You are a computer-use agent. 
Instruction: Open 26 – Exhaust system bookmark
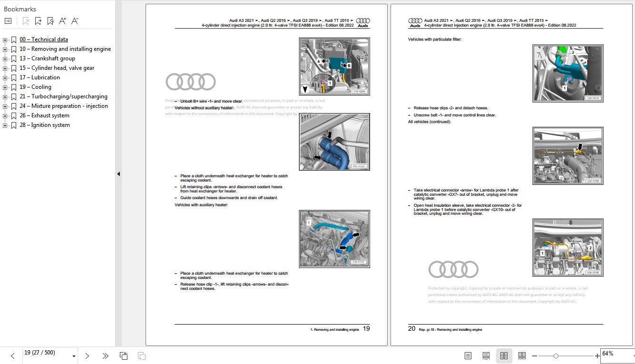[x=44, y=115]
